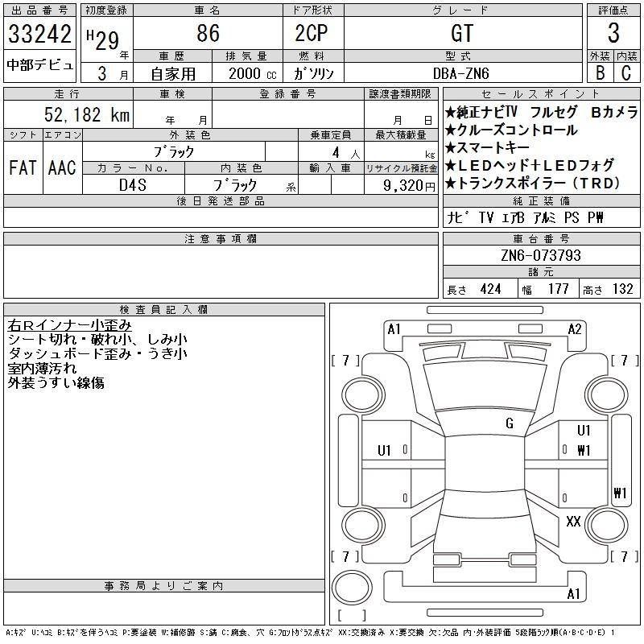Select the chassis number "ZN6-073793"
This screenshot has width=644, height=644.
click(x=541, y=255)
